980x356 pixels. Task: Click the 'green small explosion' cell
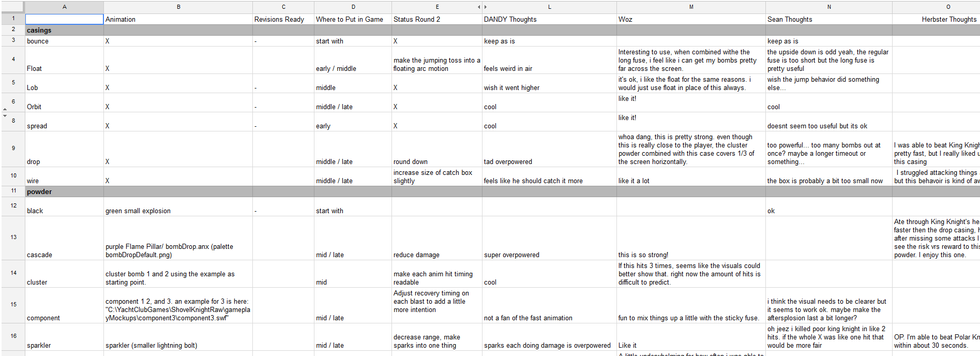pyautogui.click(x=178, y=211)
